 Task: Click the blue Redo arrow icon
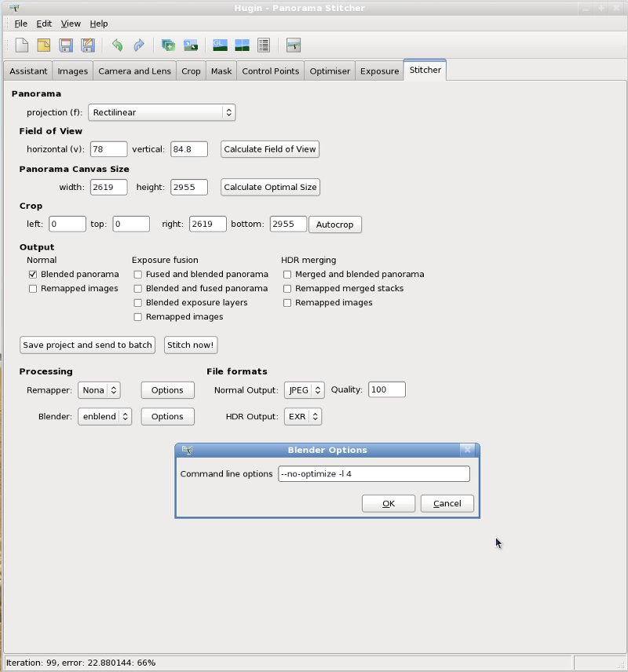(x=139, y=45)
